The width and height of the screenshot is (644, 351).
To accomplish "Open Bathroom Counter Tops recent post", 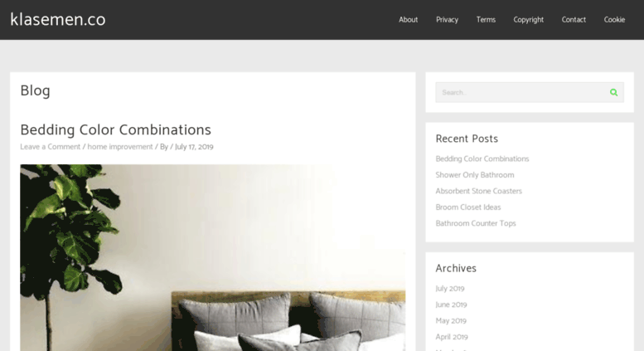I will (476, 223).
